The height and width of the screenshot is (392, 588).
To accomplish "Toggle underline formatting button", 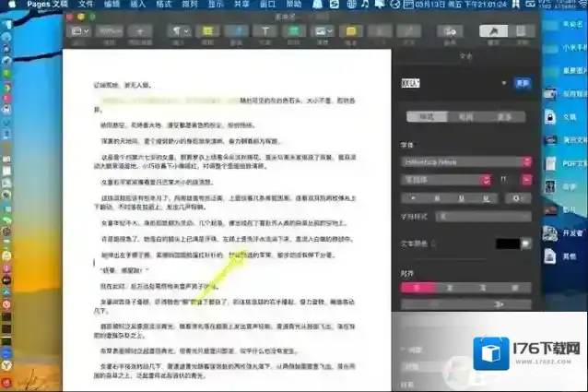I will pyautogui.click(x=462, y=198).
